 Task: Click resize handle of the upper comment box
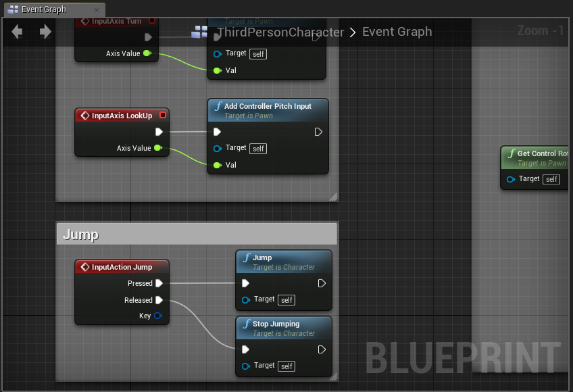point(334,197)
